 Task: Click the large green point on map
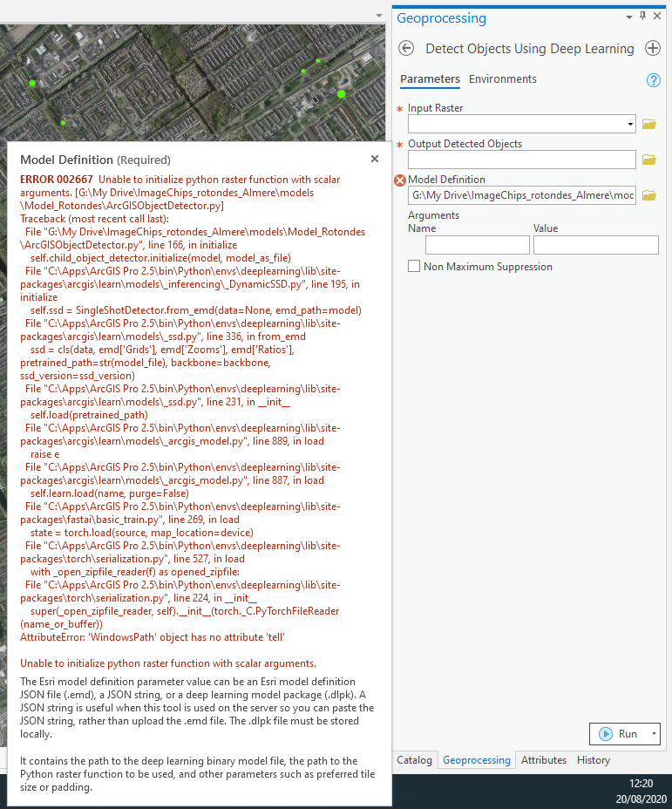342,94
